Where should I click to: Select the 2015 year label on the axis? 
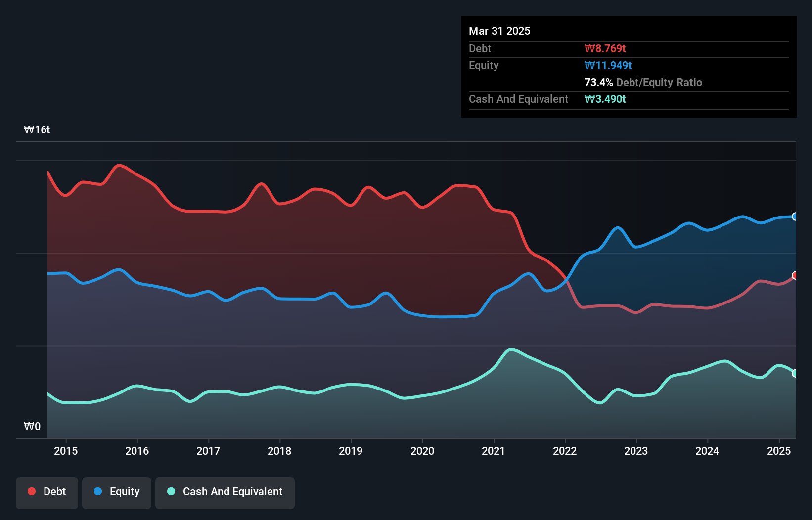pyautogui.click(x=66, y=451)
